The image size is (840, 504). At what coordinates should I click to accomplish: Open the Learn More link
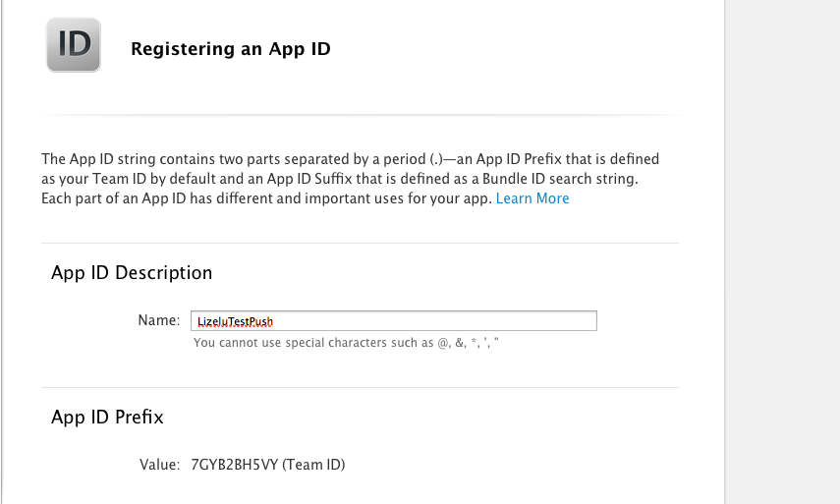pyautogui.click(x=532, y=198)
